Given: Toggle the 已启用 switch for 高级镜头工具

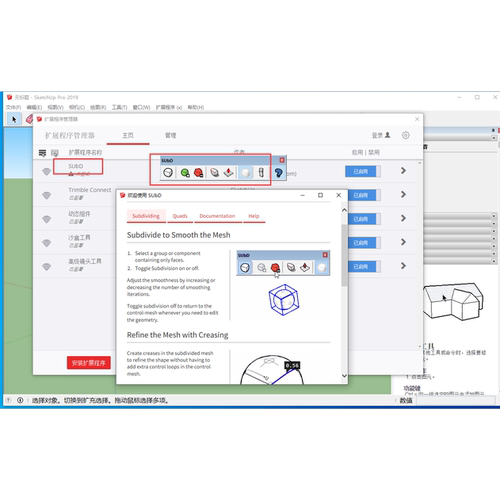Looking at the screenshot, I should tap(365, 267).
